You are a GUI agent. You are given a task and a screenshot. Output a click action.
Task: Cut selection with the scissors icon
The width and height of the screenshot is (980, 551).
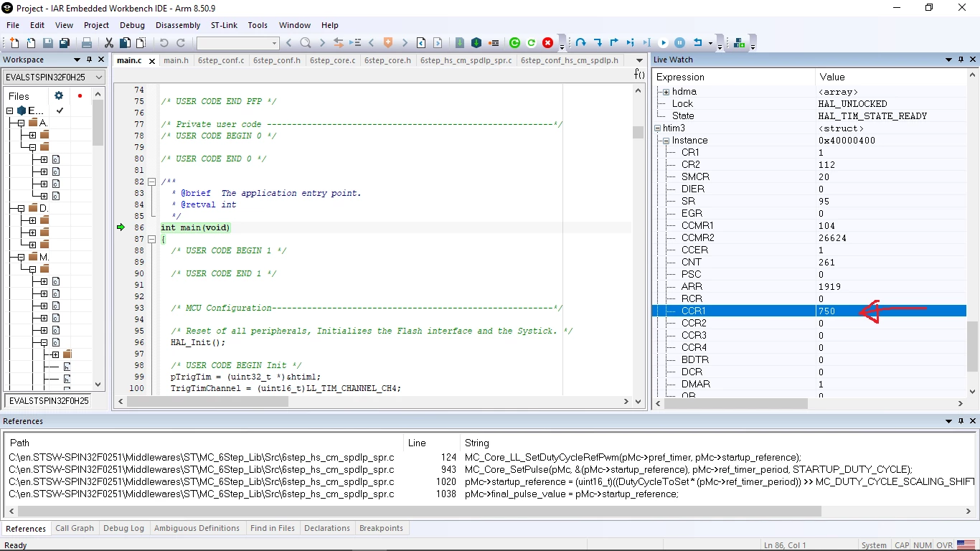109,43
